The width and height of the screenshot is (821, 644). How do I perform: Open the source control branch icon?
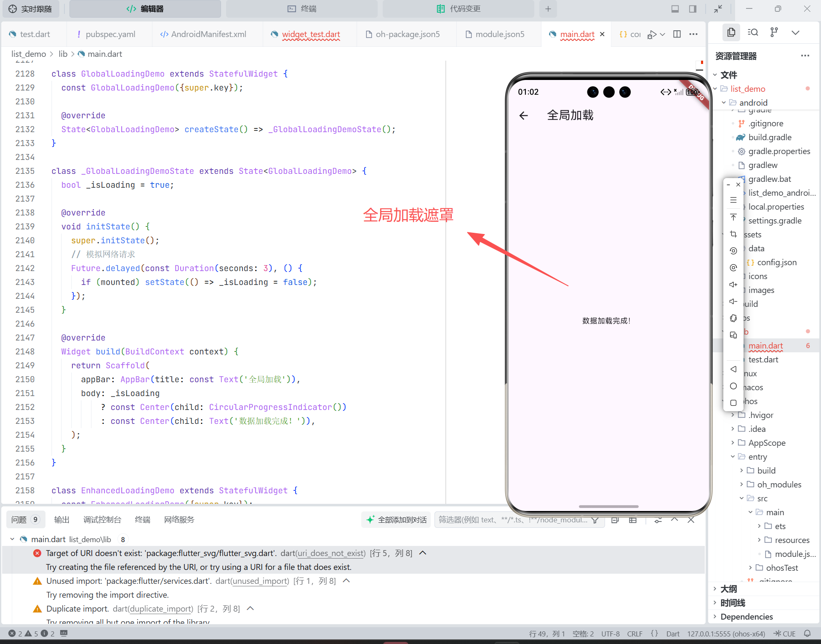774,32
